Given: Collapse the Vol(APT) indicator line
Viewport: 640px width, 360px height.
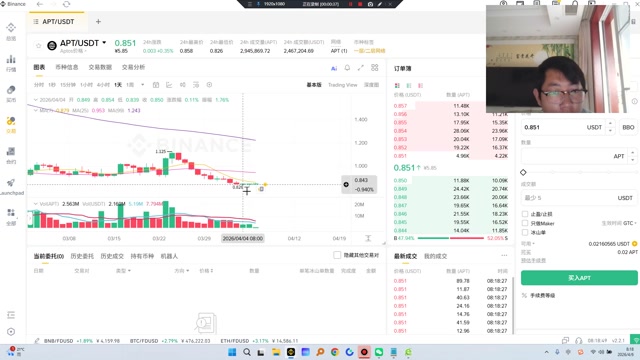Looking at the screenshot, I should (36, 203).
